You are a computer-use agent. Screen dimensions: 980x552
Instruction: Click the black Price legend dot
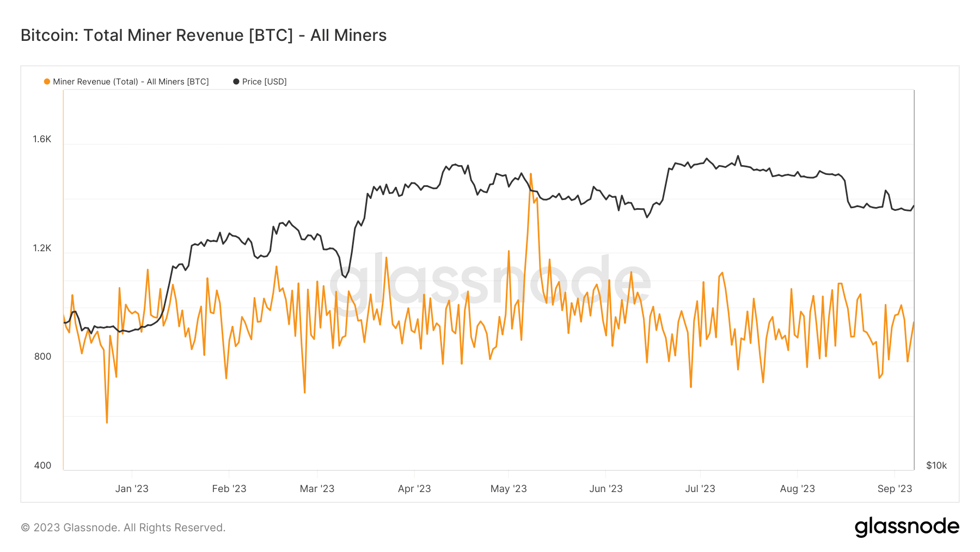(236, 82)
